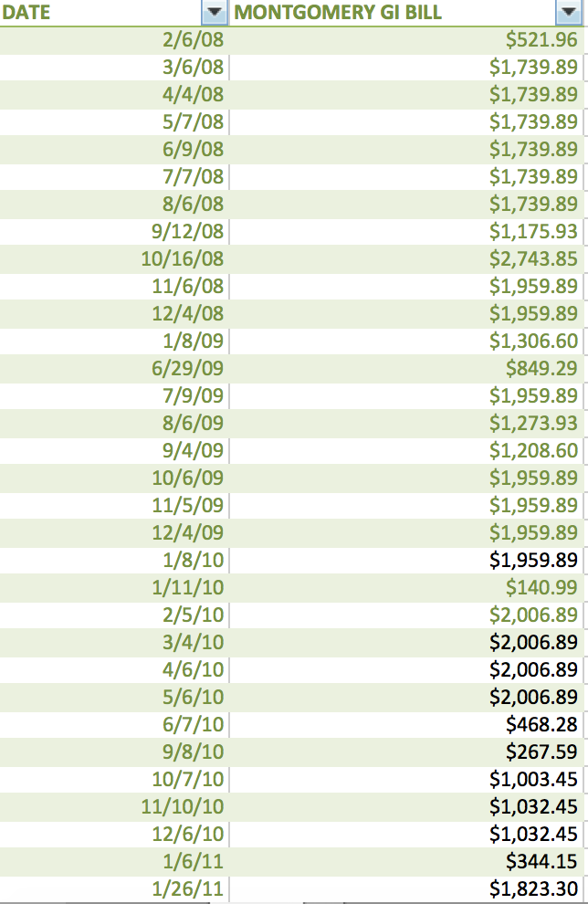Click the $344.15 amount cell
Screen dimensions: 588x904
click(542, 861)
